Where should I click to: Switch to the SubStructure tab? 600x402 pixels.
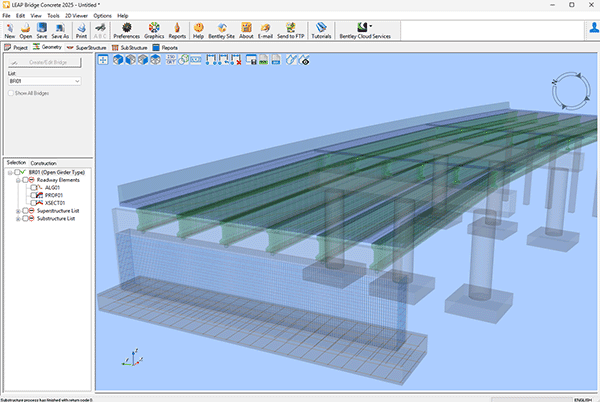pos(133,46)
